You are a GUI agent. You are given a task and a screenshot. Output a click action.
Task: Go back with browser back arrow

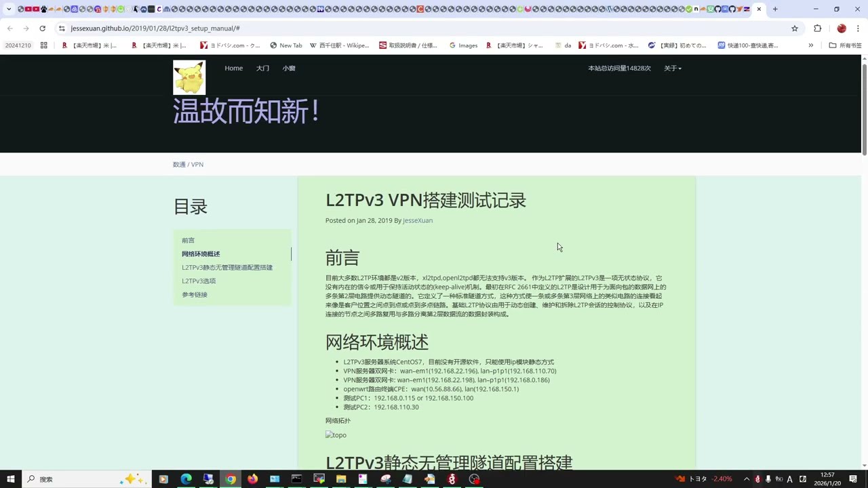(x=9, y=28)
